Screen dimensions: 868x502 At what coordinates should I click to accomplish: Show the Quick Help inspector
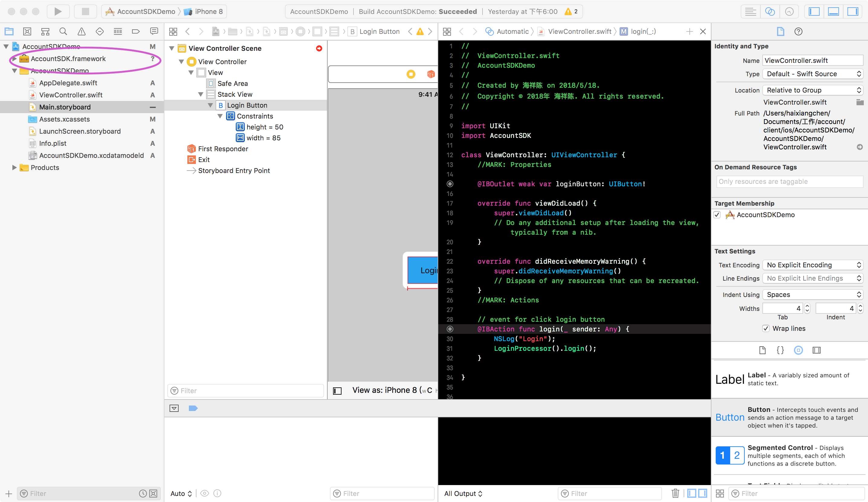click(x=798, y=31)
